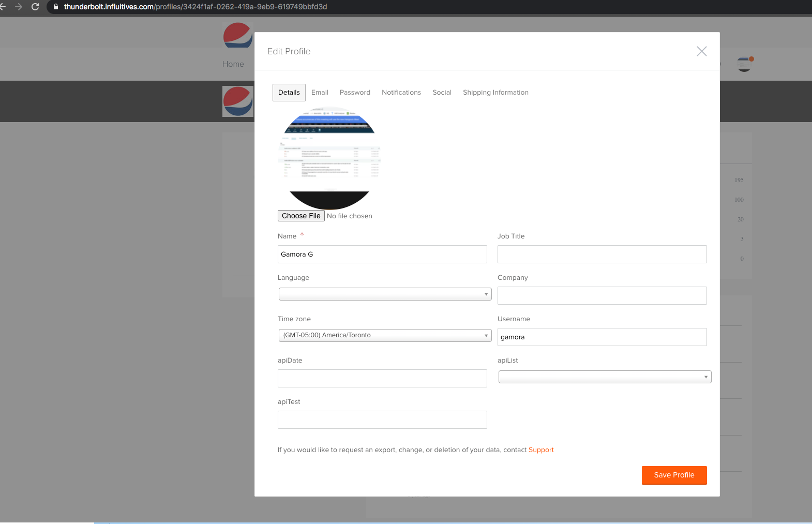This screenshot has width=812, height=524.
Task: Open the Time zone dropdown
Action: (x=385, y=336)
